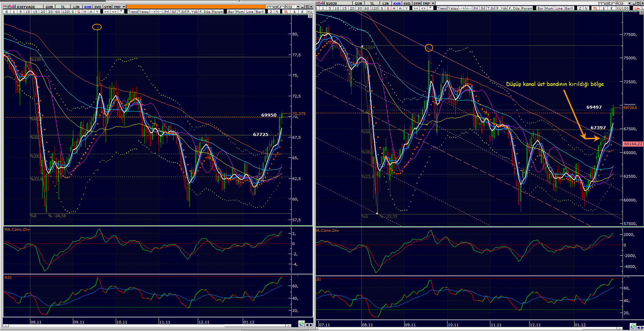Screen dimensions: 644x331
Task: Click the horizontal scrollbar under left chart
Action: tap(147, 326)
